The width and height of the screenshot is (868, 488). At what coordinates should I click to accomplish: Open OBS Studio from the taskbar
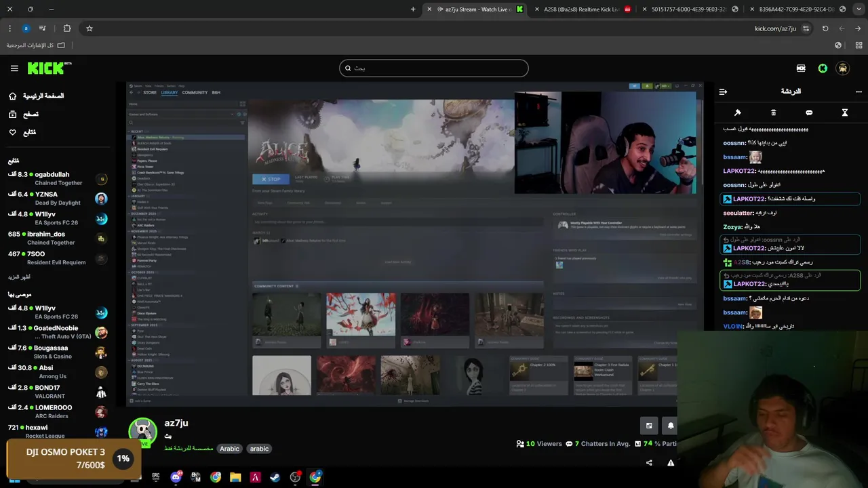pyautogui.click(x=295, y=477)
